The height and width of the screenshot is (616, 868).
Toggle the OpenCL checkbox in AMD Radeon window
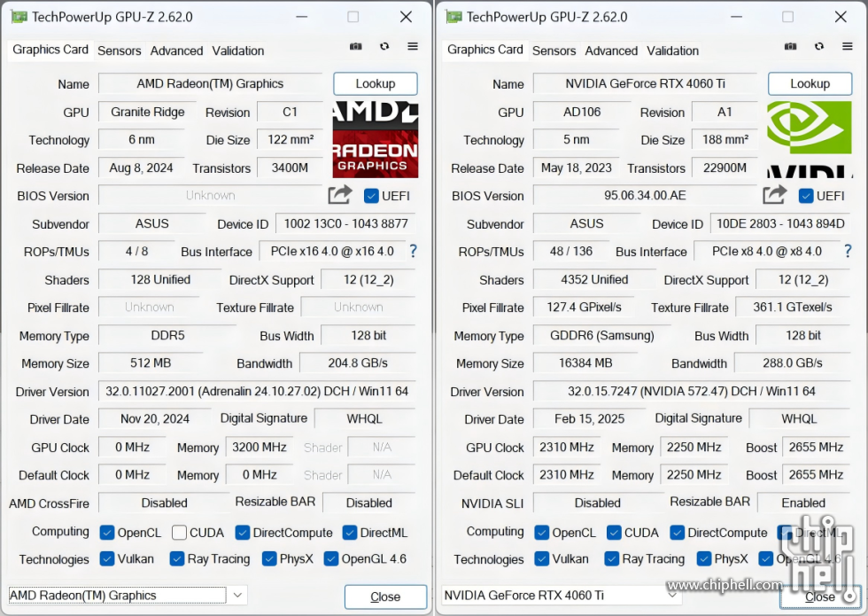[x=107, y=533]
